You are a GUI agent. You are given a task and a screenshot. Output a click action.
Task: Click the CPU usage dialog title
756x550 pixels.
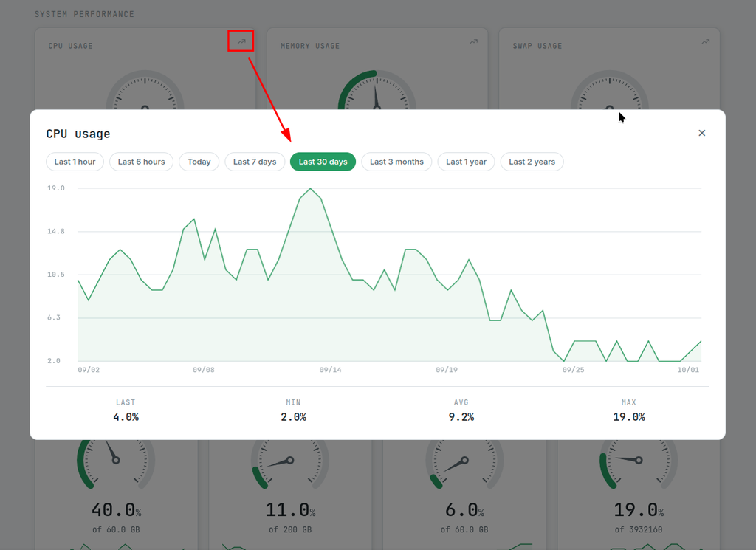(78, 134)
